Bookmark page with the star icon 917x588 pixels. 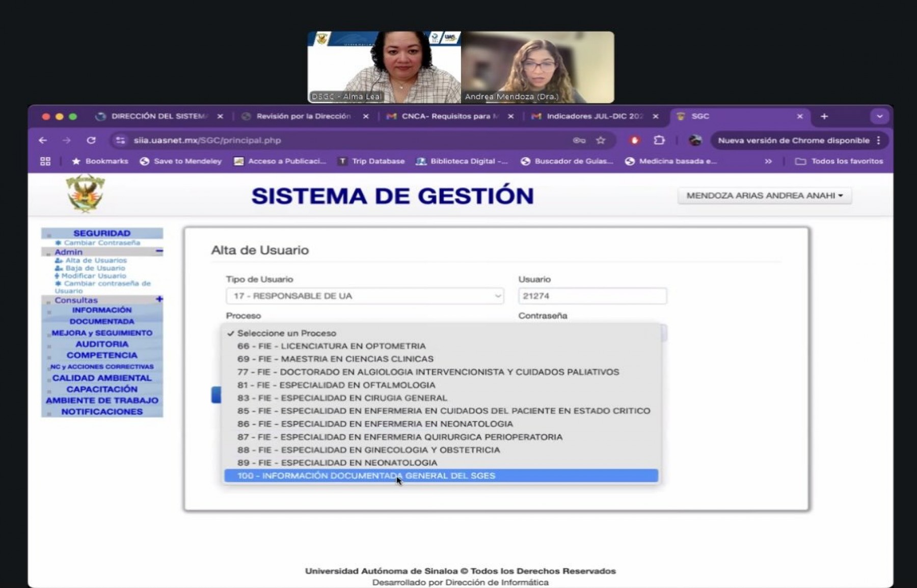click(601, 141)
